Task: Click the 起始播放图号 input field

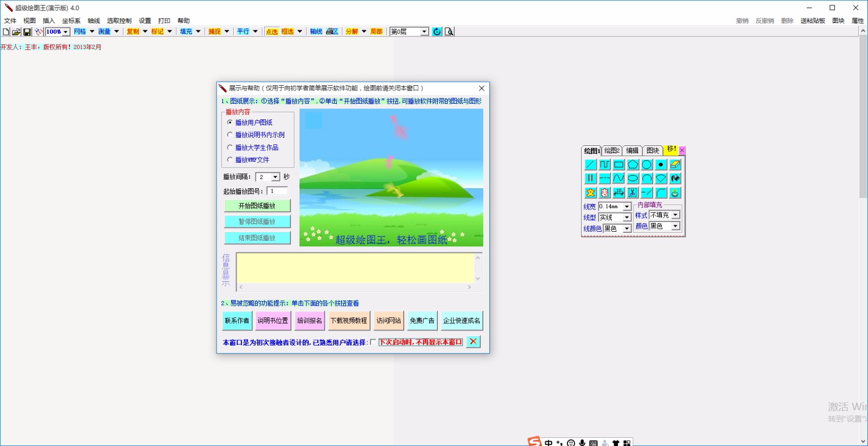Action: 277,191
